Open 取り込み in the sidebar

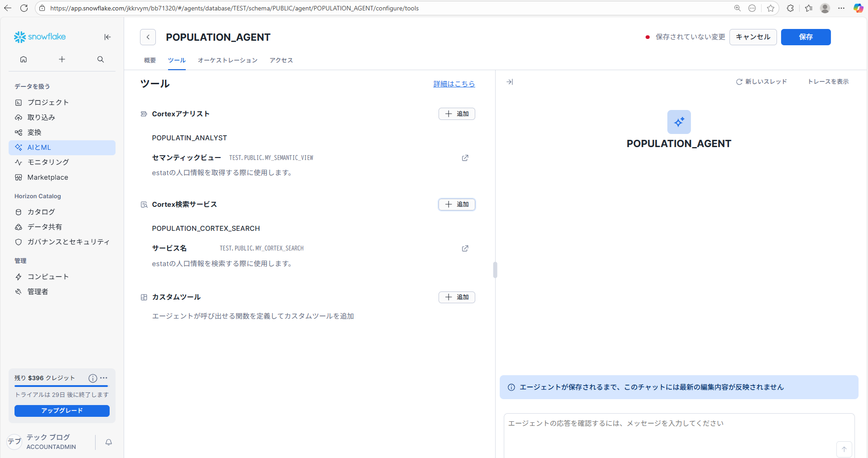pyautogui.click(x=62, y=117)
